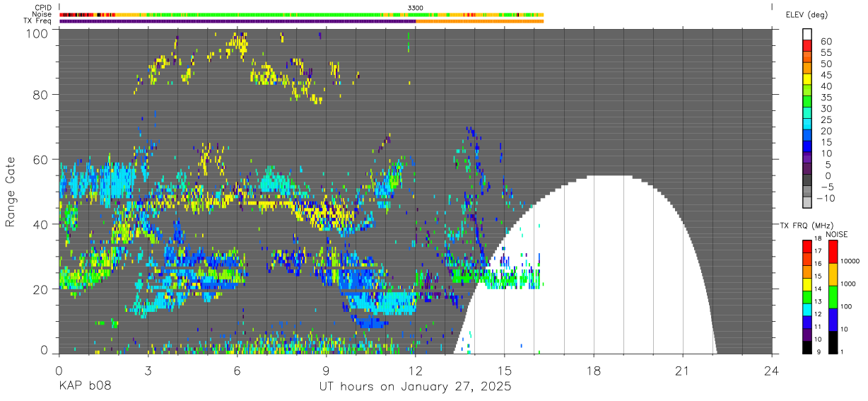Click the orange segment of the NOISE color bar
Screen dimensions: 868x401
point(833,273)
